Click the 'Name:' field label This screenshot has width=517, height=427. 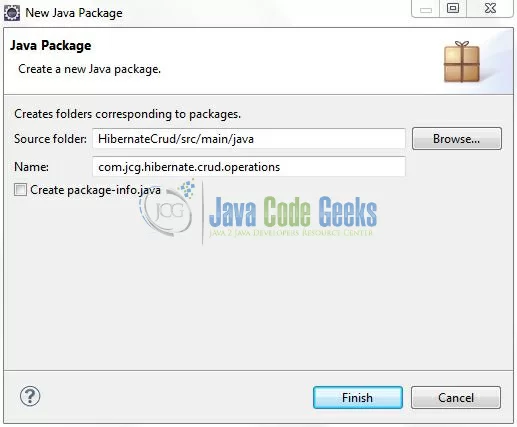pos(31,167)
